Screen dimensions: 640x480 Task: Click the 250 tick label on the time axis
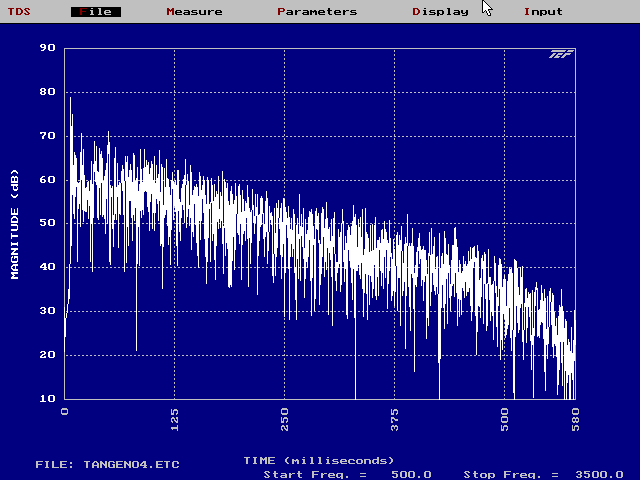pos(284,420)
